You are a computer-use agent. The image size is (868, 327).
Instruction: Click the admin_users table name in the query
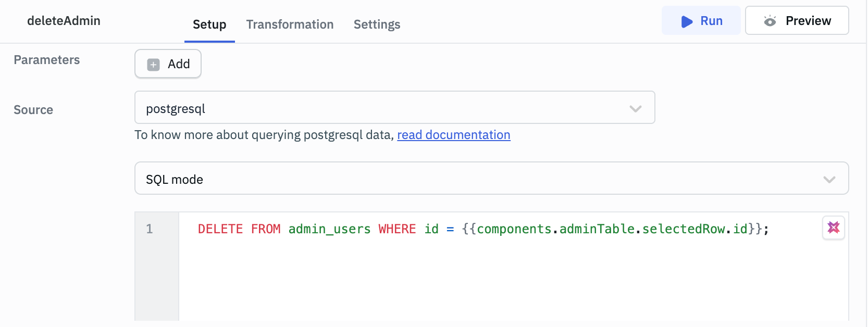click(x=329, y=229)
